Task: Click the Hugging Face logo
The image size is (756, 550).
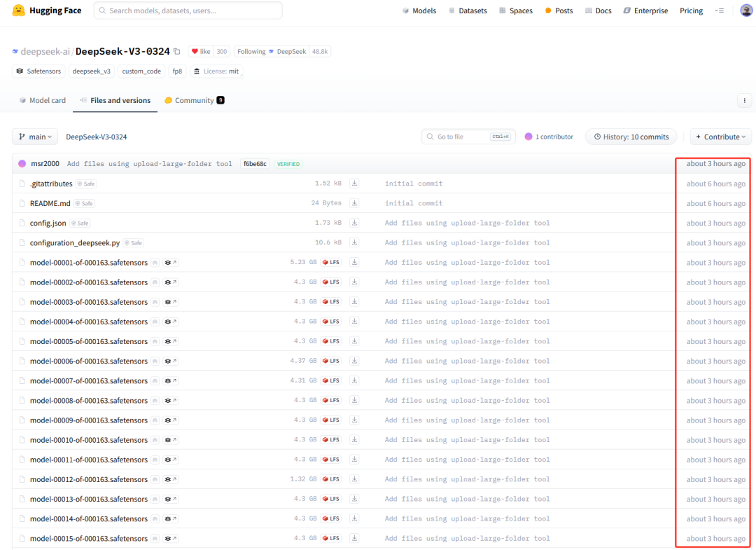Action: (x=19, y=11)
